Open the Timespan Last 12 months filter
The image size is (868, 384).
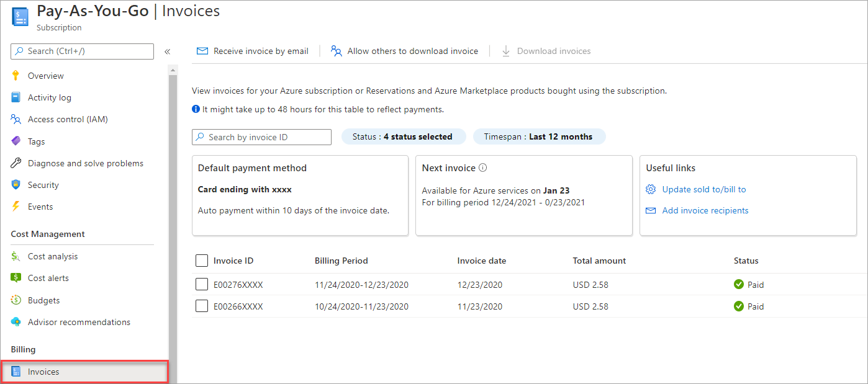click(x=538, y=137)
